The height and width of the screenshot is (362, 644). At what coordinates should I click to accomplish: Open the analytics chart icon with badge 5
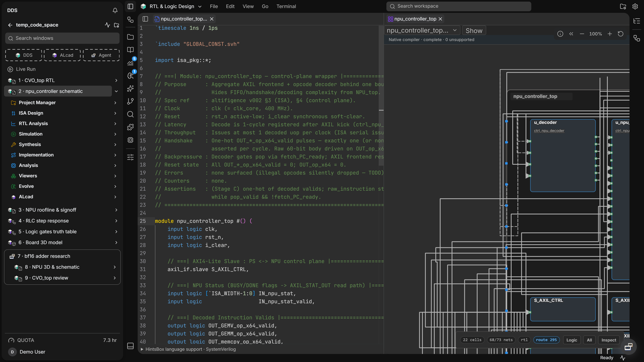tap(130, 63)
